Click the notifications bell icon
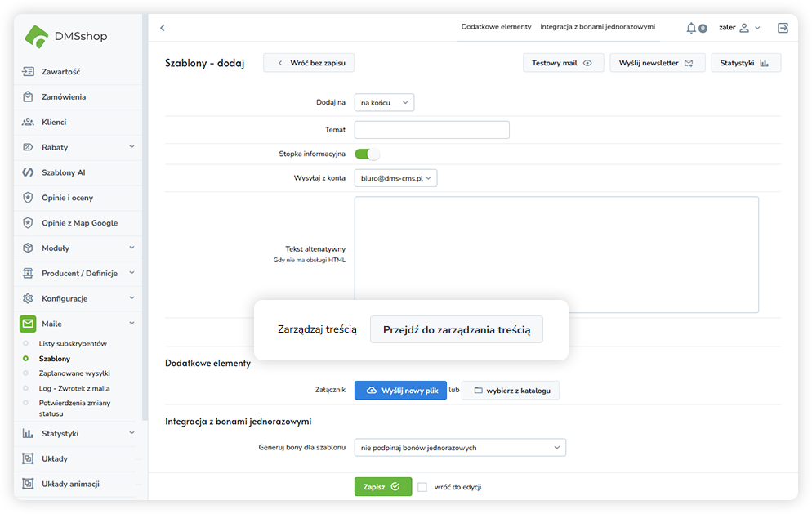The image size is (812, 514). point(692,28)
